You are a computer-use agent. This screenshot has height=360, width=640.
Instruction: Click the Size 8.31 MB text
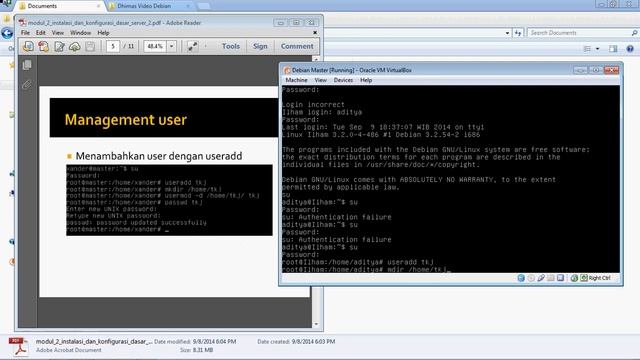196,350
